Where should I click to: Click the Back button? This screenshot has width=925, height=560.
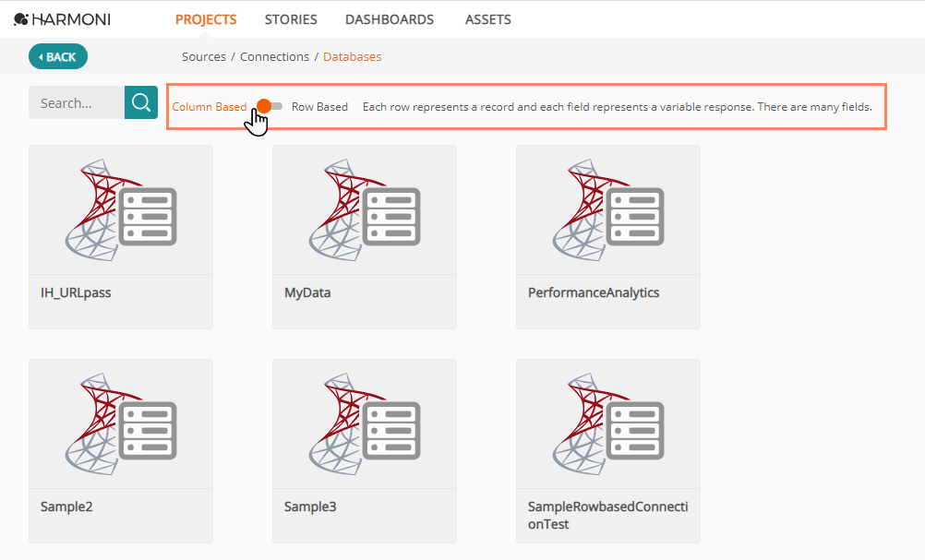click(58, 56)
